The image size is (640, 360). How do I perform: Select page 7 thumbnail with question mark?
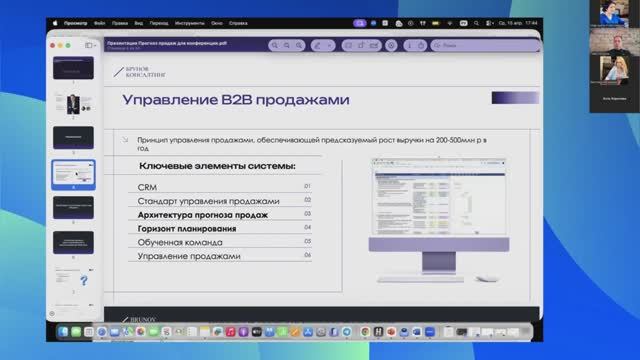[x=73, y=278]
